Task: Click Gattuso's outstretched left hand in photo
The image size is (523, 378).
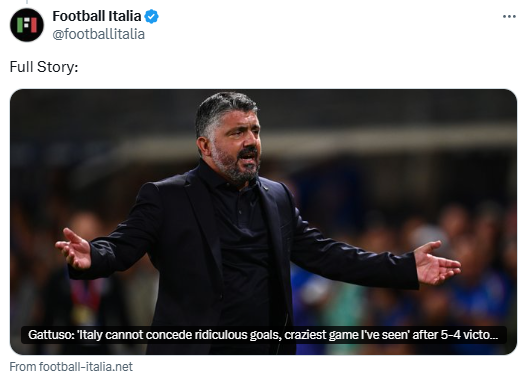Action: pyautogui.click(x=436, y=263)
